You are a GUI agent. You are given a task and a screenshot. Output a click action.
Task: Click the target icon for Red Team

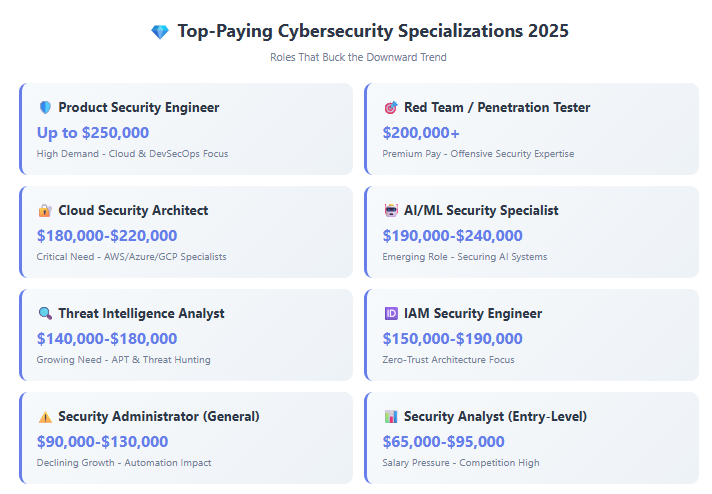click(391, 108)
